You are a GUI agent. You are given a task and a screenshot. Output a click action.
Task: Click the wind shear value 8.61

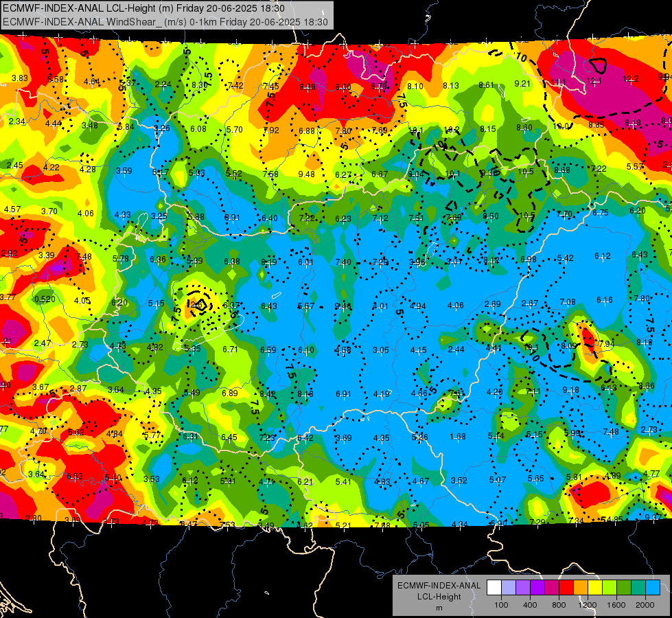click(487, 85)
